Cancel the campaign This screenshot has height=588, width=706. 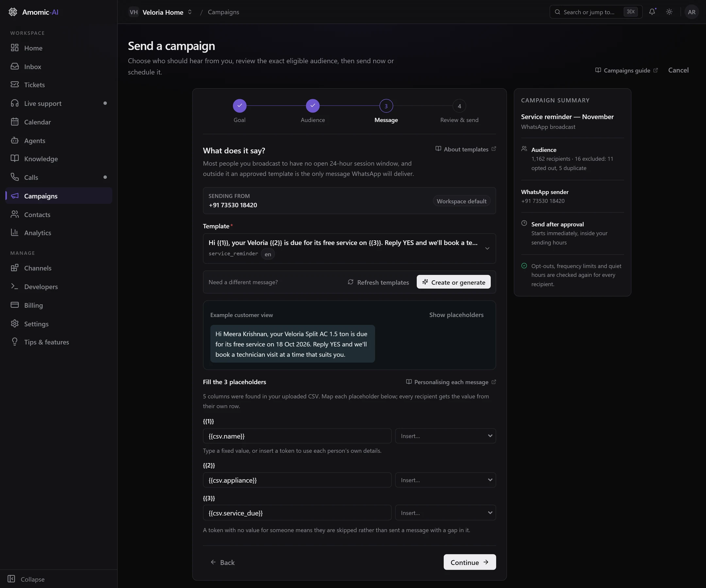click(678, 70)
